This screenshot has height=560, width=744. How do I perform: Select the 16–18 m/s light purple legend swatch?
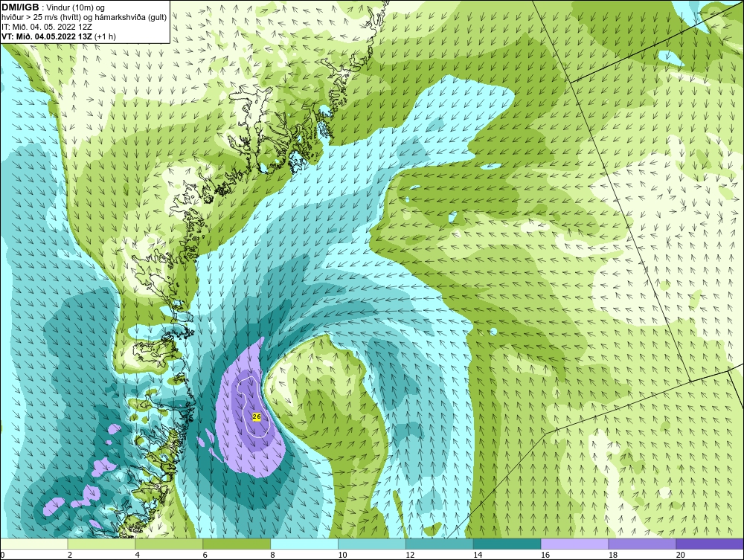[574, 544]
